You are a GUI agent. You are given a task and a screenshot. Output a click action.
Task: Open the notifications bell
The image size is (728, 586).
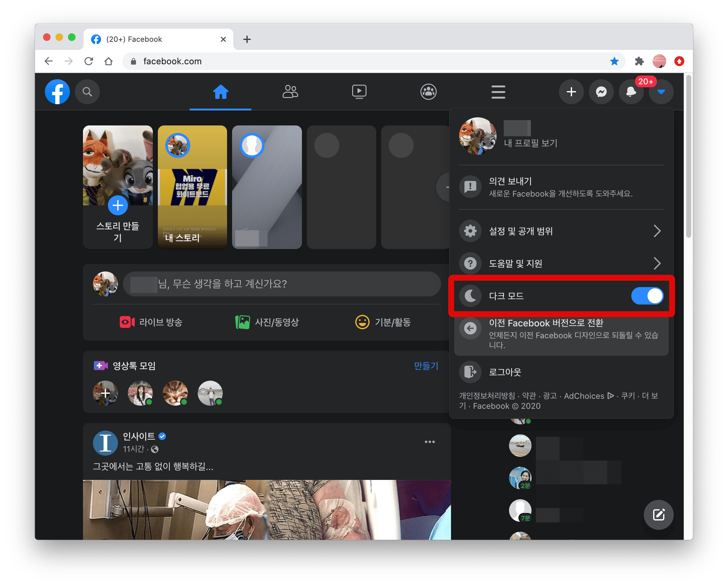[x=631, y=91]
